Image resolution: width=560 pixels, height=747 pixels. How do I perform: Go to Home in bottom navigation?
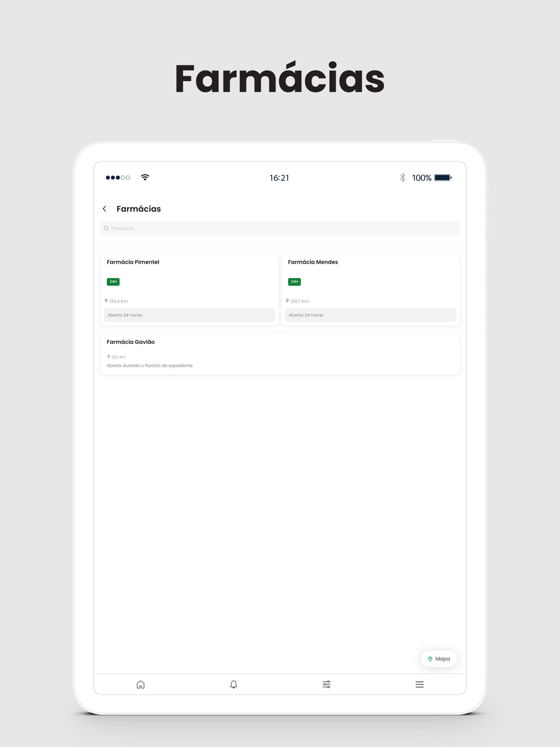coord(141,684)
